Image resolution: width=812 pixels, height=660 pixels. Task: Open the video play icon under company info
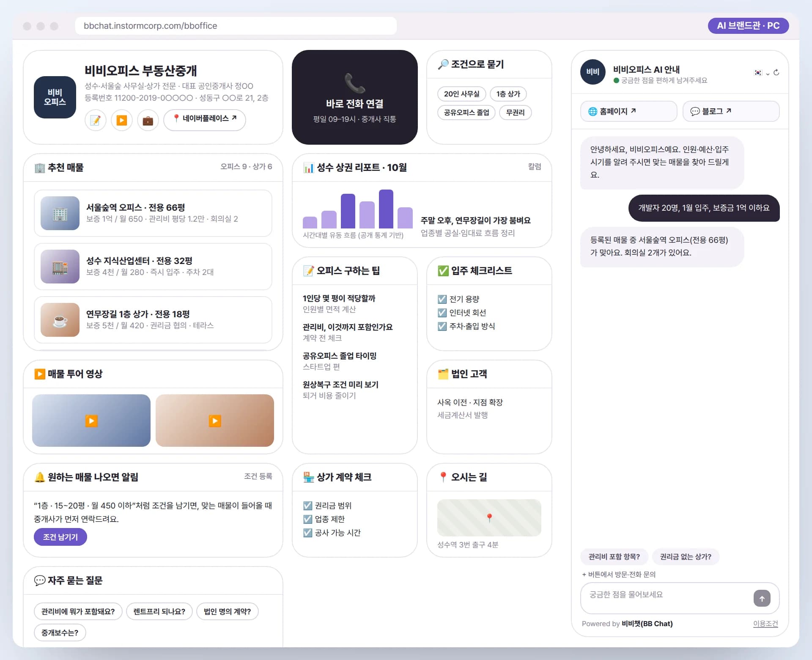tap(122, 120)
